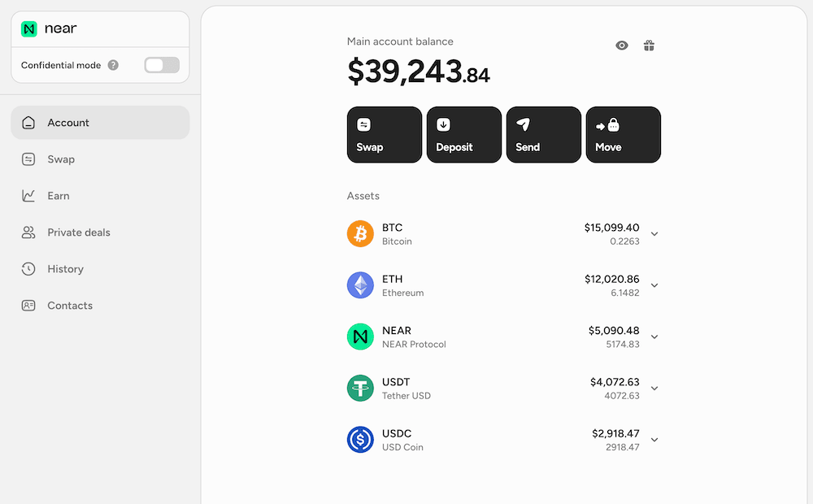The image size is (813, 504).
Task: Expand the ETH asset details chevron
Action: click(x=654, y=285)
